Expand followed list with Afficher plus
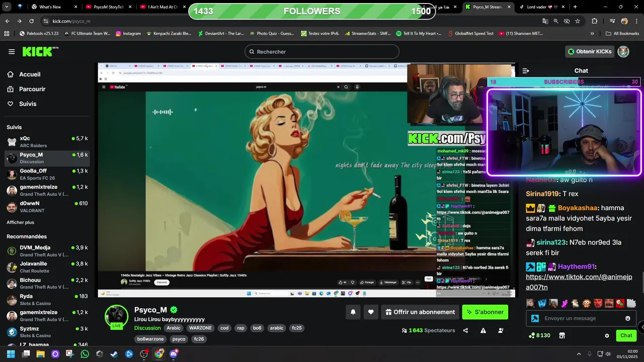Viewport: 644px width, 362px height. [20, 222]
